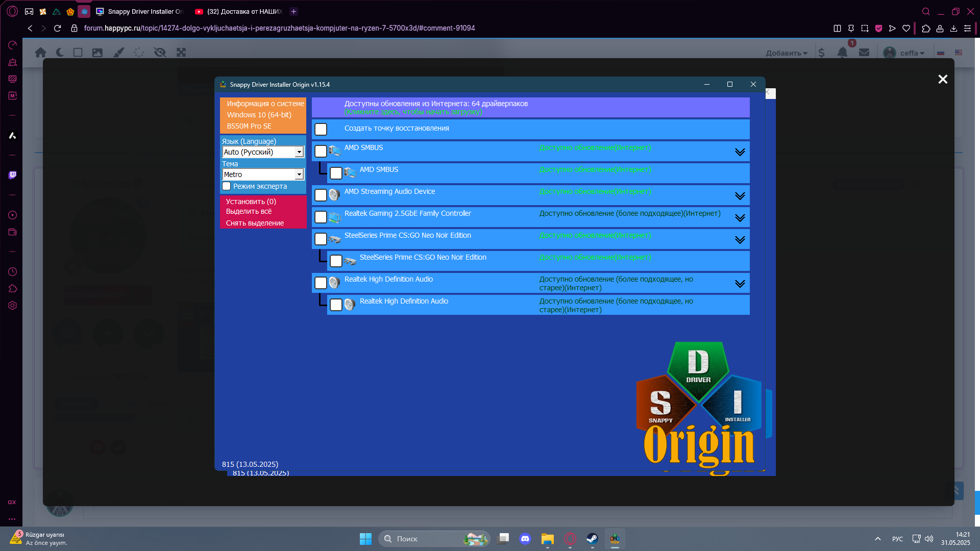Image resolution: width=980 pixels, height=551 pixels.
Task: Open the Twitch panel in the sidebar
Action: point(12,175)
